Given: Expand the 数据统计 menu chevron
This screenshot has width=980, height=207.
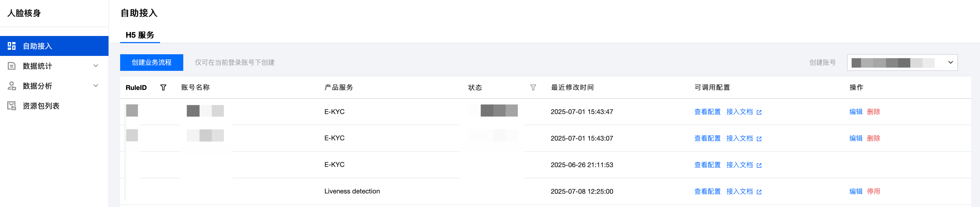Looking at the screenshot, I should pyautogui.click(x=96, y=66).
